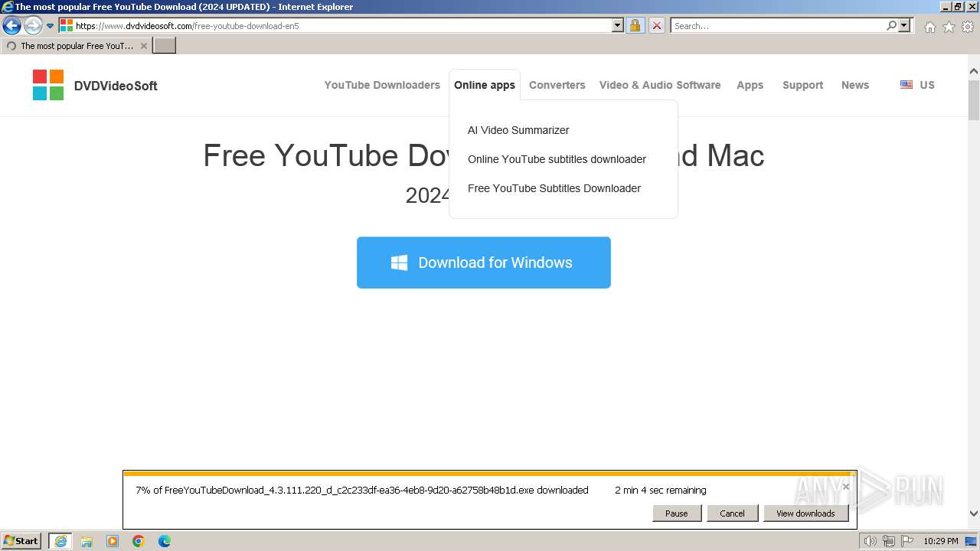The height and width of the screenshot is (551, 980).
Task: Select Free YouTube Subtitles Downloader
Action: coord(554,188)
